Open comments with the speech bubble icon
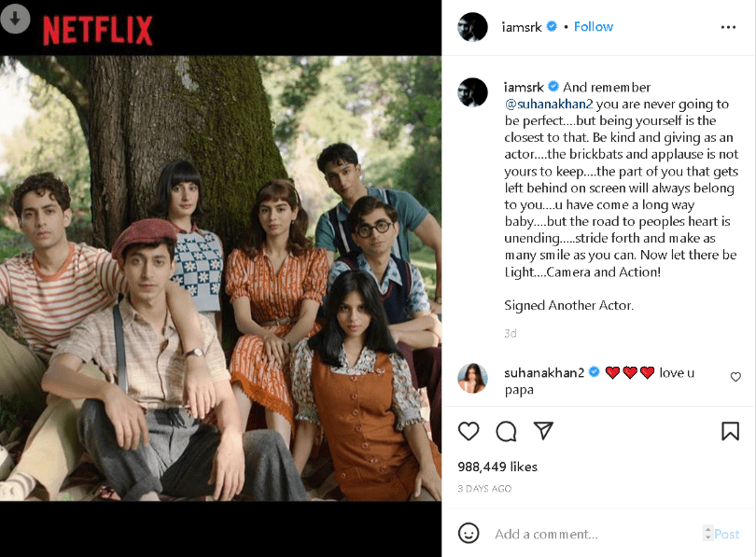The width and height of the screenshot is (756, 557). pyautogui.click(x=506, y=431)
